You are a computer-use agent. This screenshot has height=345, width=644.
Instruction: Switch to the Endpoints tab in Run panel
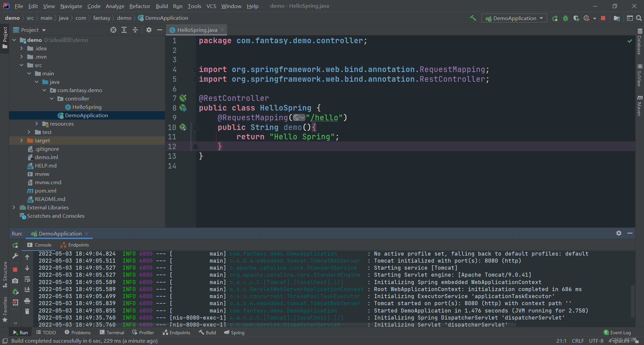pos(74,245)
